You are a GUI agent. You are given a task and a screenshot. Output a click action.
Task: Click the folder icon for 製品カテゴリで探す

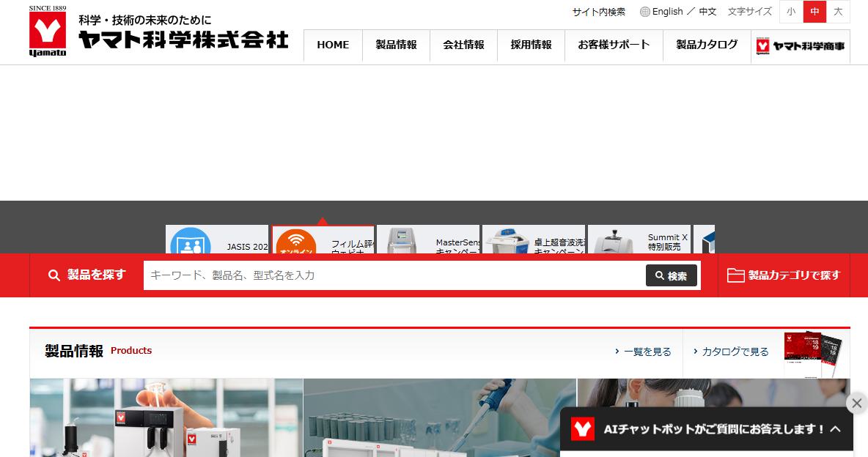coord(736,275)
